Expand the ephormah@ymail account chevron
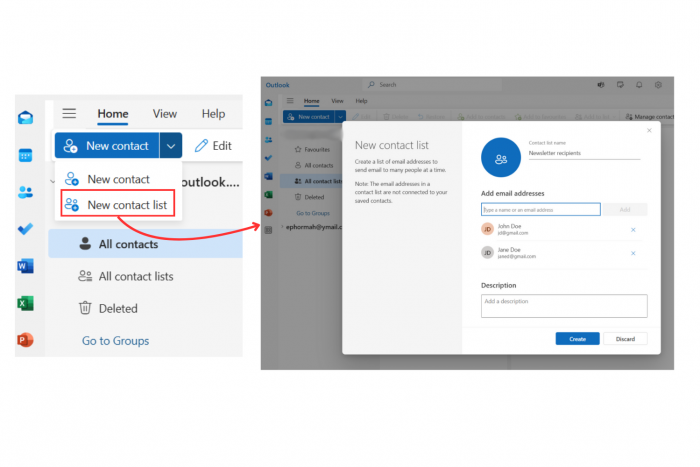Screen dimensions: 700x467 (282, 227)
